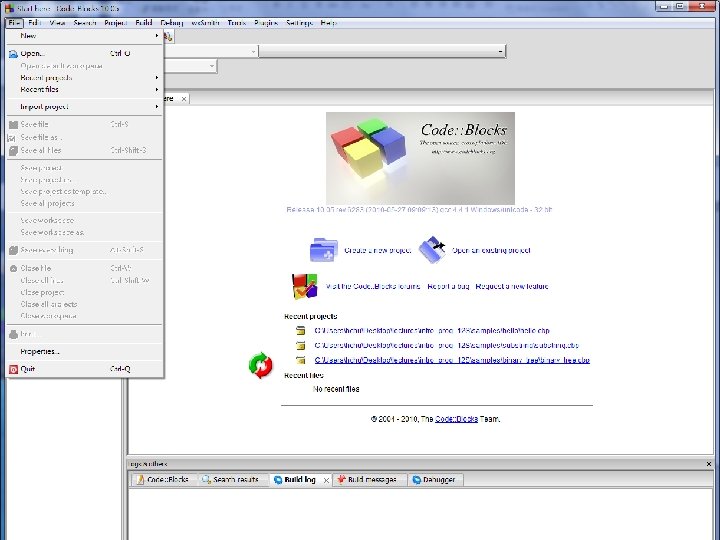
Task: Click the Code::Blocks Team footer link
Action: [456, 419]
